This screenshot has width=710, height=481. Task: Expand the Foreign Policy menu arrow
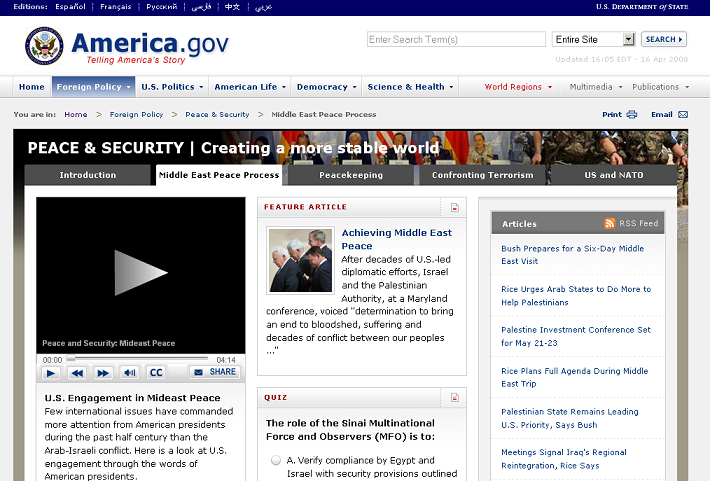click(129, 87)
